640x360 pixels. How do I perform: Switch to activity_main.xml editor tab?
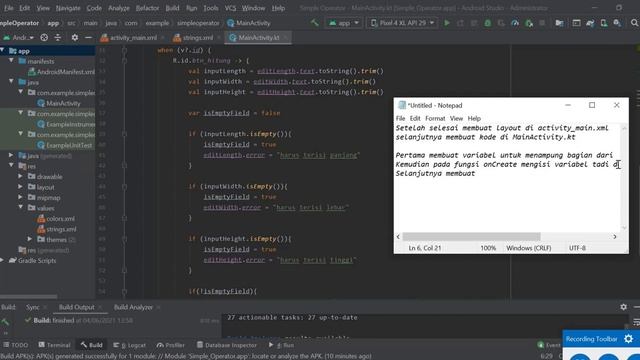[133, 38]
